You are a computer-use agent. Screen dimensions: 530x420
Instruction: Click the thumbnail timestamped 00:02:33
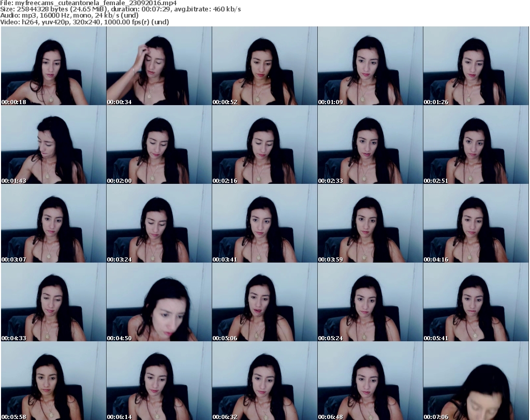370,144
